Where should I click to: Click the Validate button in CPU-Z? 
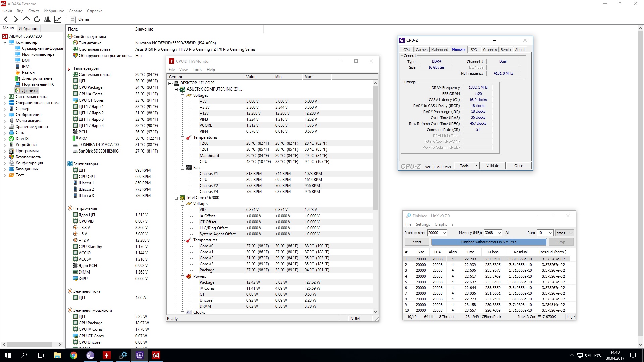click(x=492, y=166)
